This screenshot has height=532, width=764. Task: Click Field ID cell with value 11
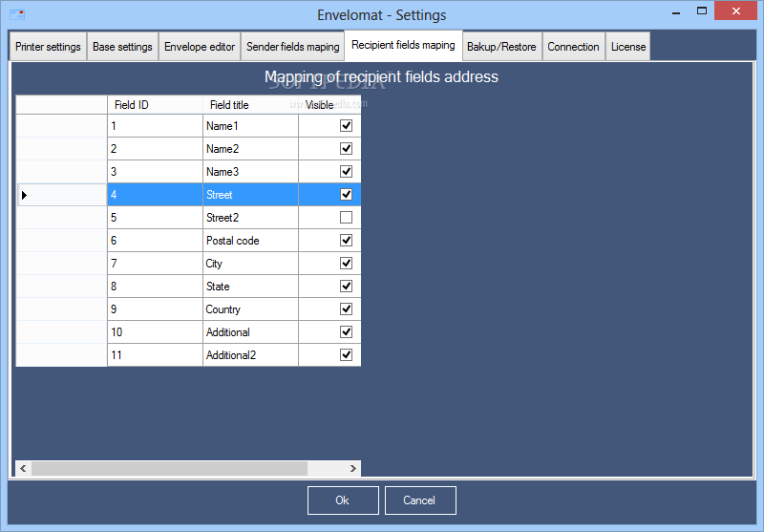click(x=155, y=354)
